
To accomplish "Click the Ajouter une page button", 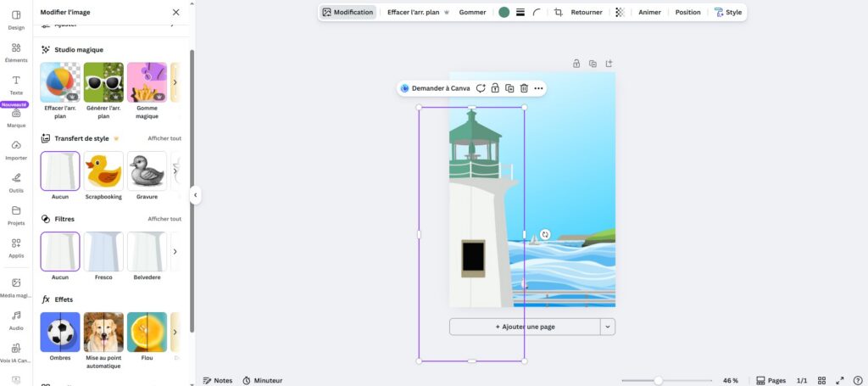I will (x=525, y=327).
